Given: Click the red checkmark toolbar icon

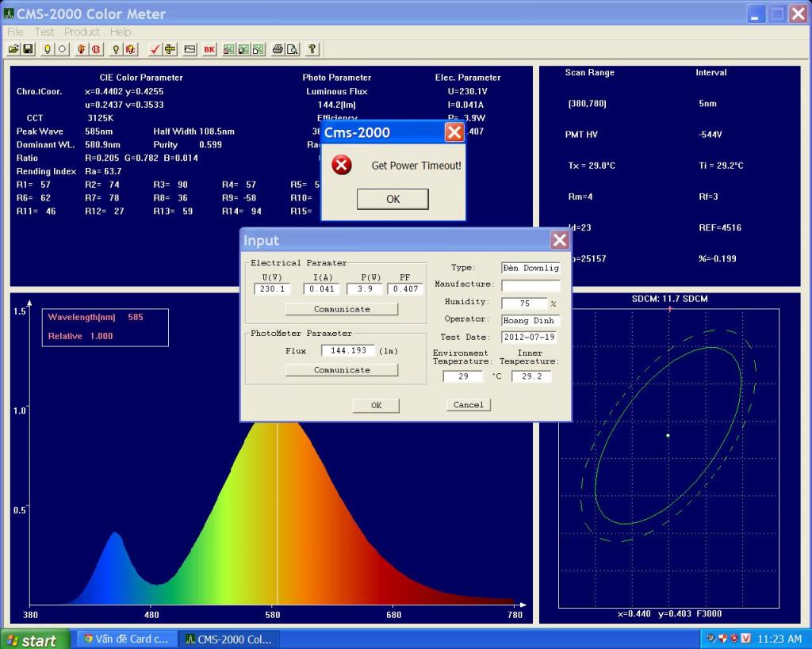Looking at the screenshot, I should [x=155, y=49].
